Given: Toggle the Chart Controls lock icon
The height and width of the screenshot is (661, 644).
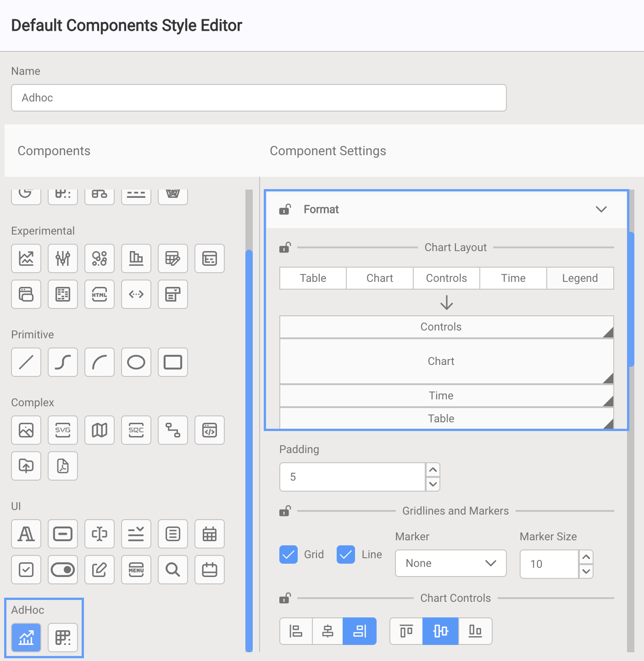Looking at the screenshot, I should tap(285, 598).
